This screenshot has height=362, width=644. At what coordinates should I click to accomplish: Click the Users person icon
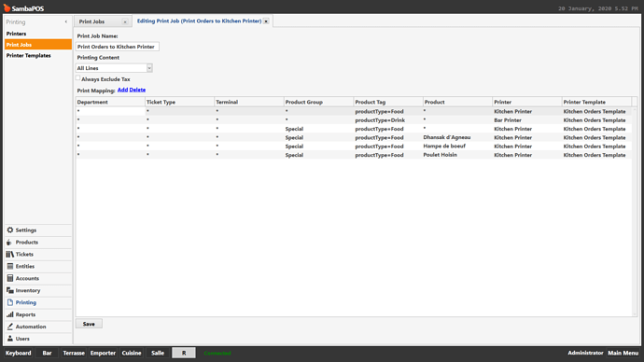(x=10, y=339)
